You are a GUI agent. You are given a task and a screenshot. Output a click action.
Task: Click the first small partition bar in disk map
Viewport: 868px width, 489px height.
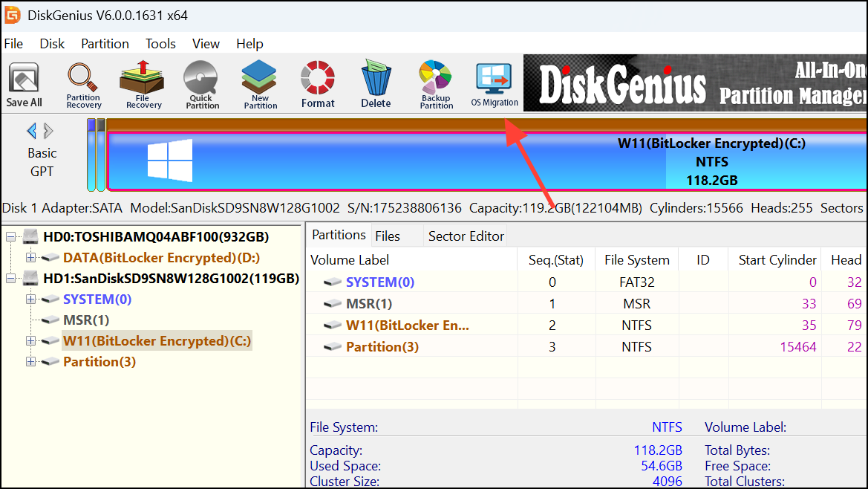click(91, 155)
